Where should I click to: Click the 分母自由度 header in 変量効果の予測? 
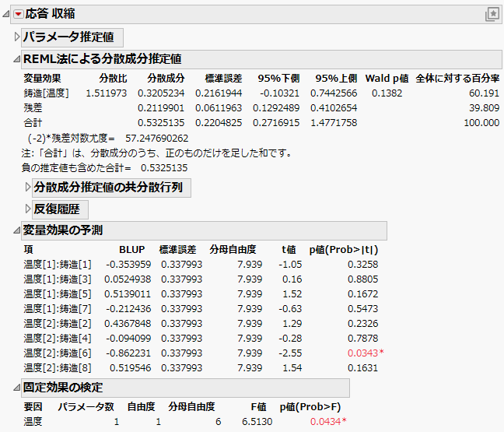coord(233,250)
